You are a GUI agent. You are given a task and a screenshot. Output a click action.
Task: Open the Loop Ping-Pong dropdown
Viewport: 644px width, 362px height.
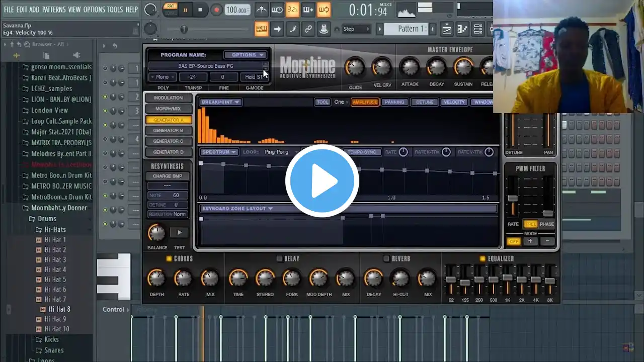coord(280,152)
